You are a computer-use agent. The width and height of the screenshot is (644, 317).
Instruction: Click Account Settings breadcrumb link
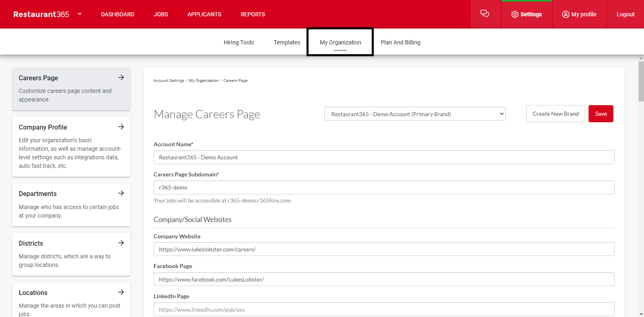169,81
